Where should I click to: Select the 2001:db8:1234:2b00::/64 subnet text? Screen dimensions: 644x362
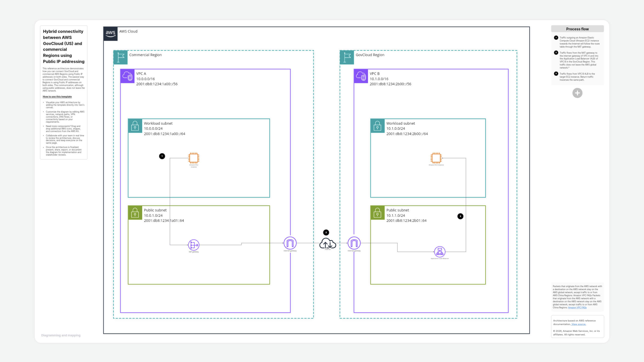(407, 134)
